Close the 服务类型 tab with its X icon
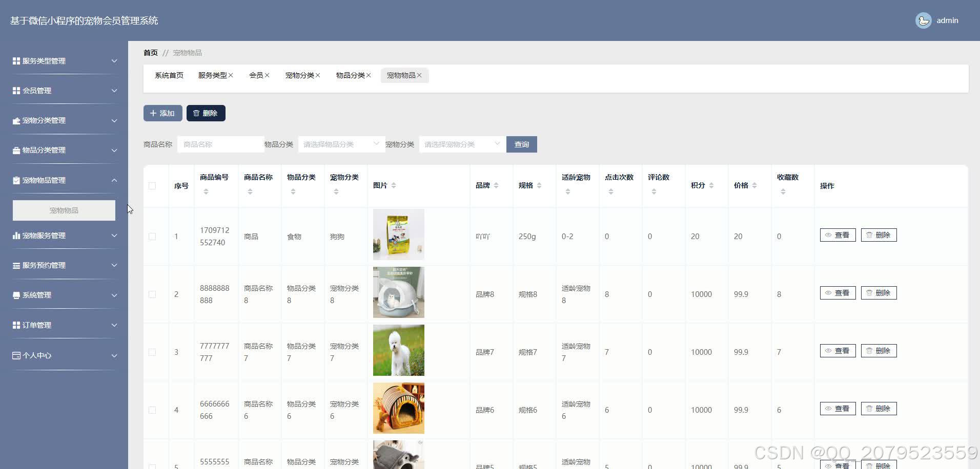 point(231,75)
